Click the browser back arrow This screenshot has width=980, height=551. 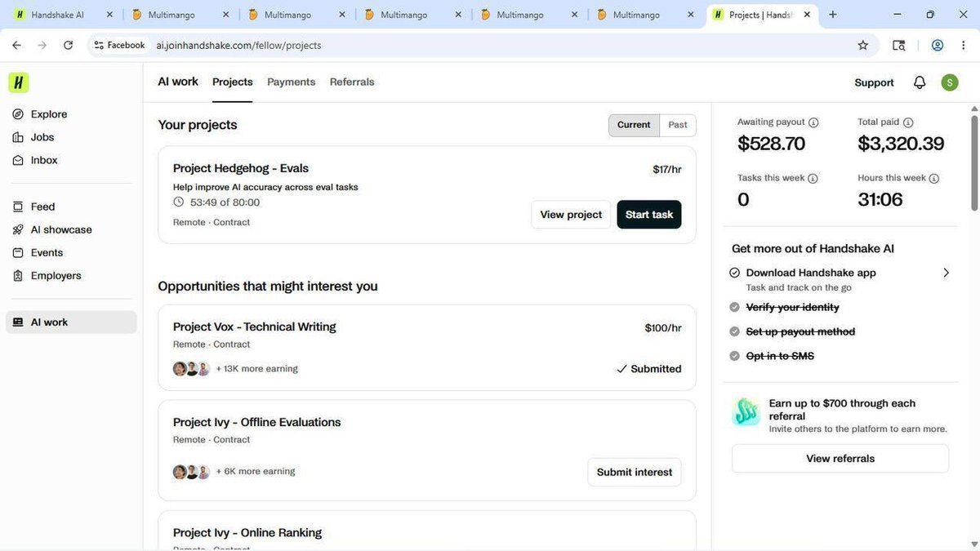16,46
